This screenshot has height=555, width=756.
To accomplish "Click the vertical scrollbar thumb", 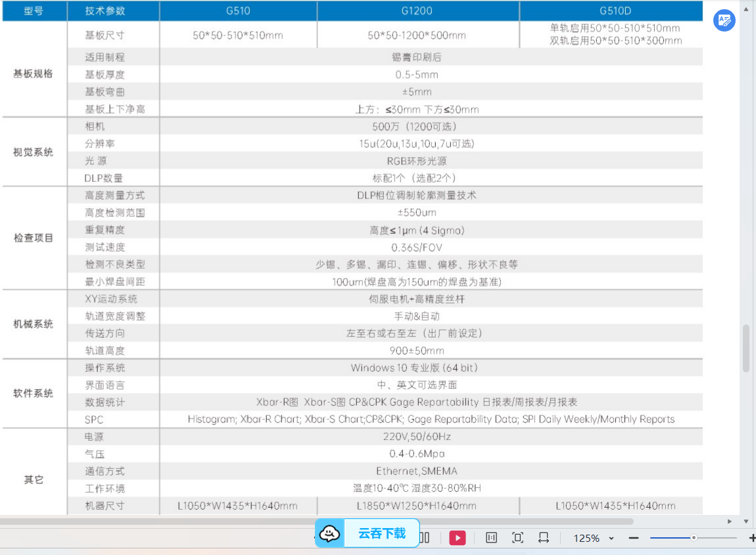I will coord(745,348).
